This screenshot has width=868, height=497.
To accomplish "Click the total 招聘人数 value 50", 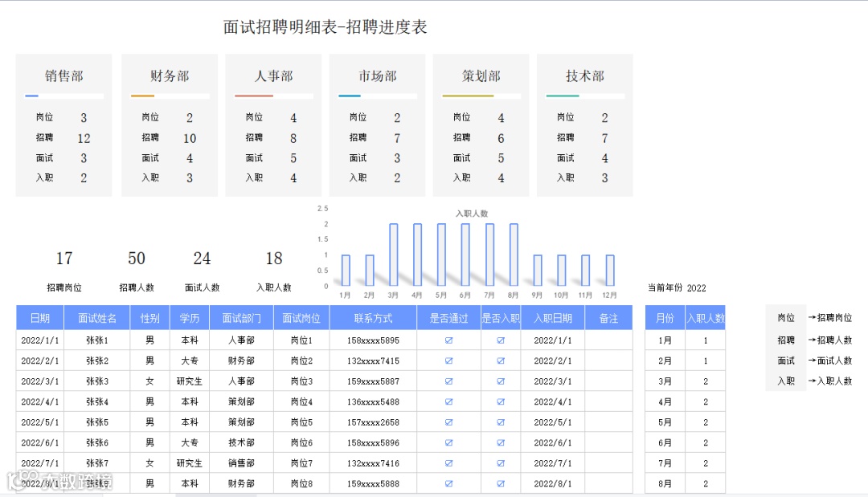I will 136,259.
